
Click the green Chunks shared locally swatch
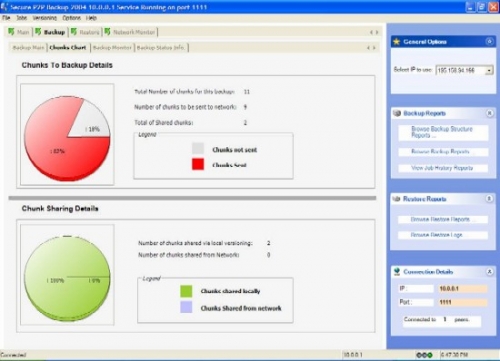186,291
